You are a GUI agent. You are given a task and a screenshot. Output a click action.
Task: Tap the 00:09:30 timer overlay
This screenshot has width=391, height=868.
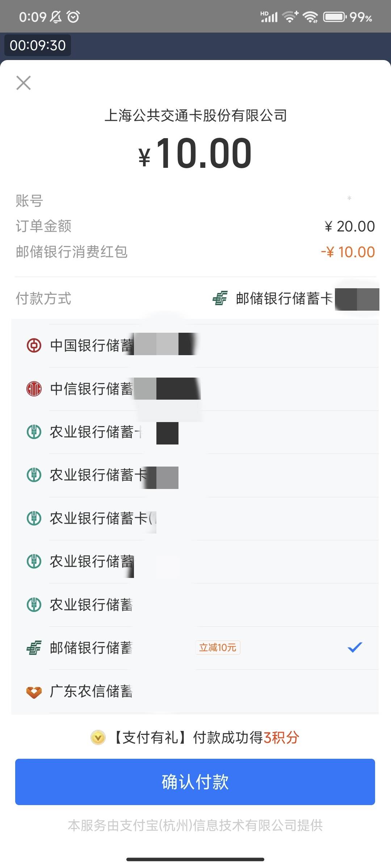tap(38, 46)
